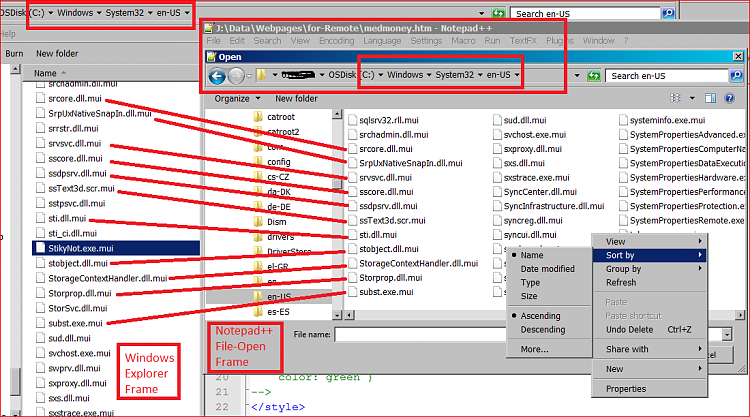
Task: Click the green refresh icon in Open dialog
Action: click(x=594, y=76)
